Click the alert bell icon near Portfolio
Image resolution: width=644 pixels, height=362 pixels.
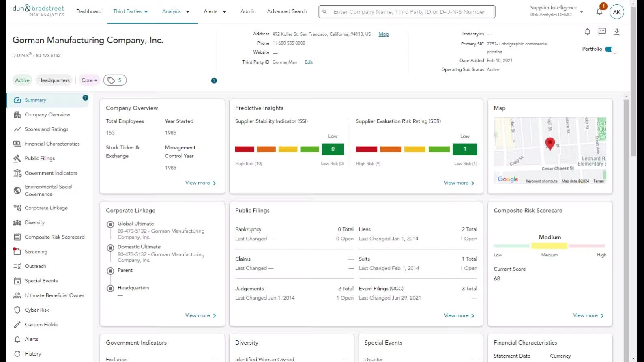tap(587, 32)
